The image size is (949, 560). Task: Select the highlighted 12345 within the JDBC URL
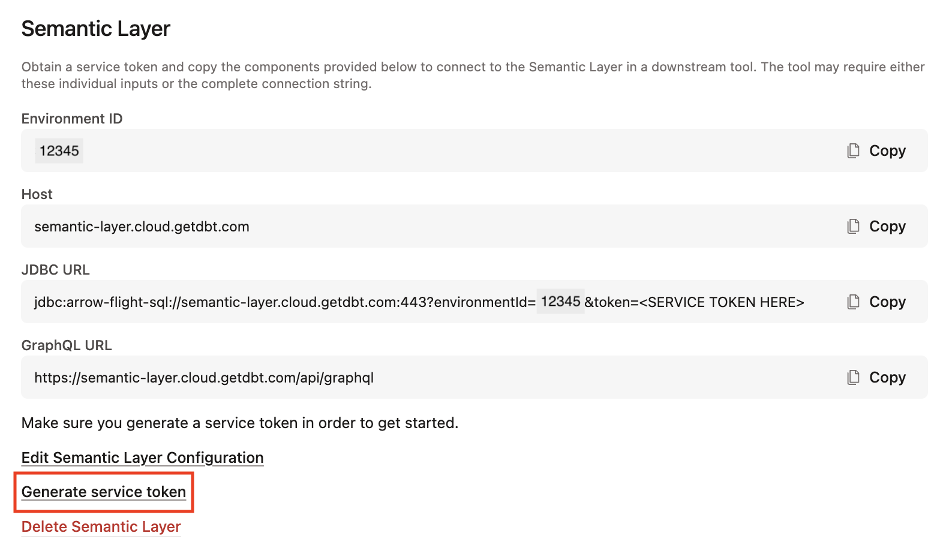click(x=561, y=302)
